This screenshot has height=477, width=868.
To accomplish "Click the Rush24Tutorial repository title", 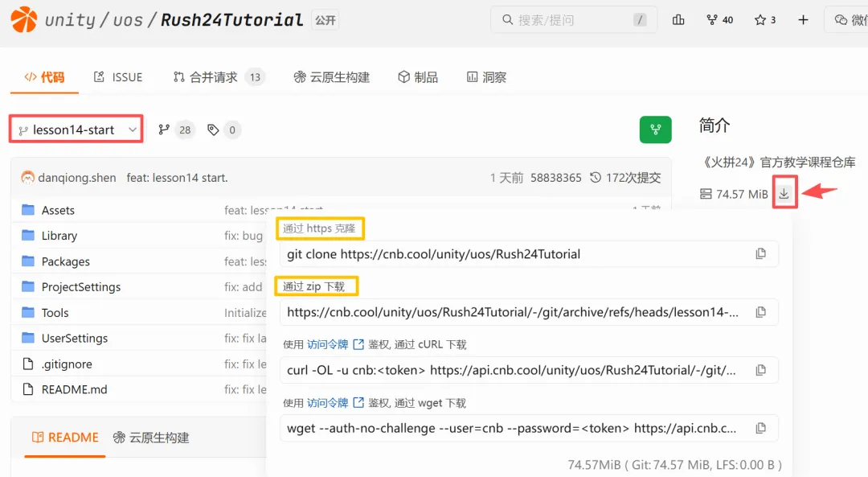I will pyautogui.click(x=232, y=20).
